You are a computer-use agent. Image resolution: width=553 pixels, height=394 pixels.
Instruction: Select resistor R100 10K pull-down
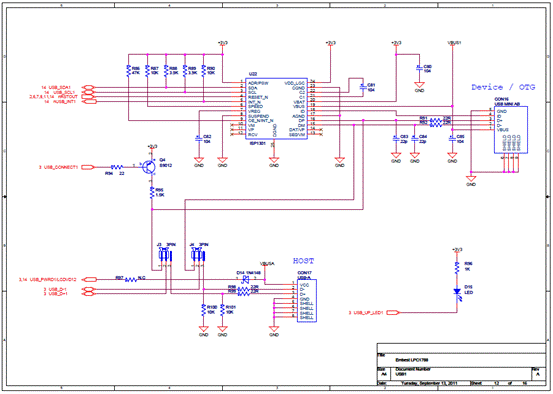click(x=203, y=310)
